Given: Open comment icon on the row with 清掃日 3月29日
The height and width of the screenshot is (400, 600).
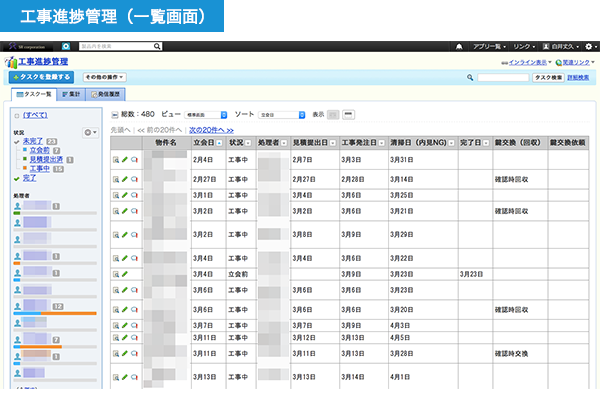Looking at the screenshot, I should point(134,235).
